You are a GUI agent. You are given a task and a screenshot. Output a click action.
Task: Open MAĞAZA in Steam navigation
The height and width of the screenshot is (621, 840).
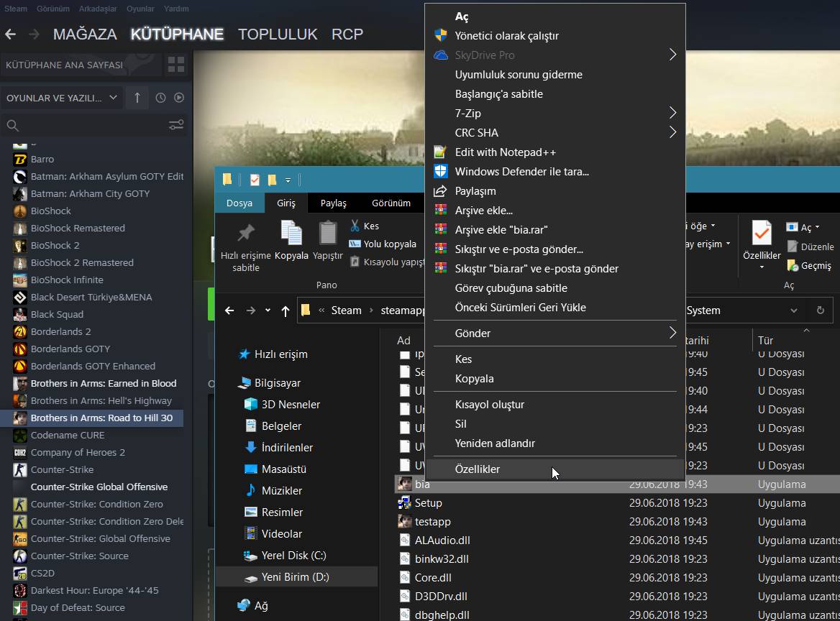point(85,34)
